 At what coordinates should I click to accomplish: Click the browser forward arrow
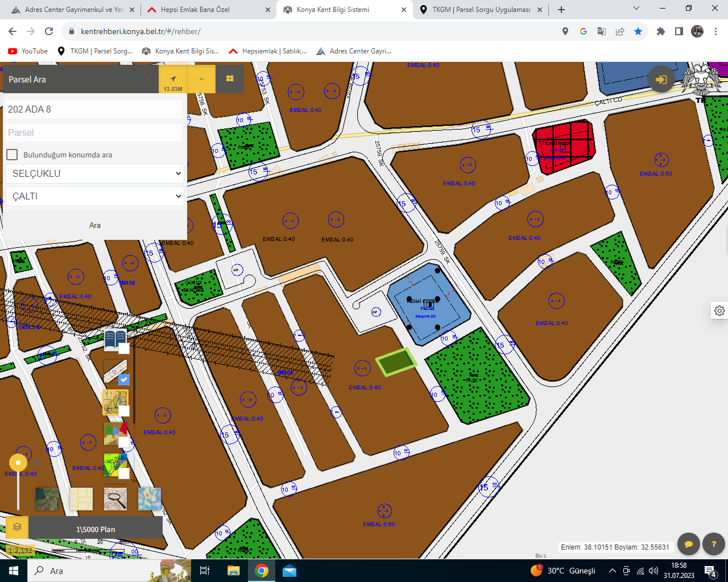(31, 31)
